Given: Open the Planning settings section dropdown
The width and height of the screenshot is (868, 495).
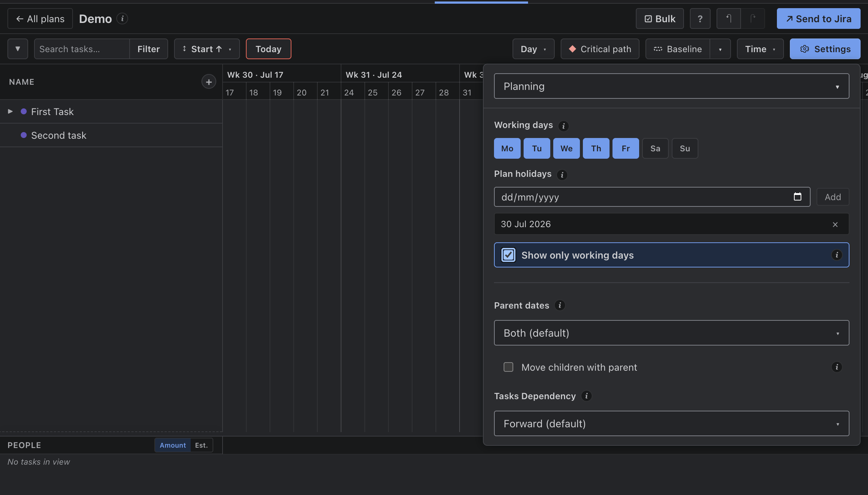Looking at the screenshot, I should point(671,86).
